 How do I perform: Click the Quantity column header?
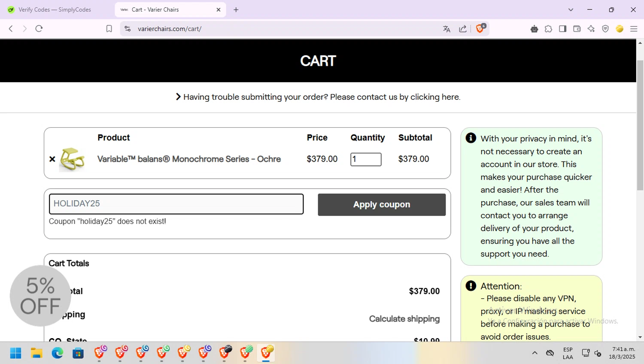(x=368, y=138)
